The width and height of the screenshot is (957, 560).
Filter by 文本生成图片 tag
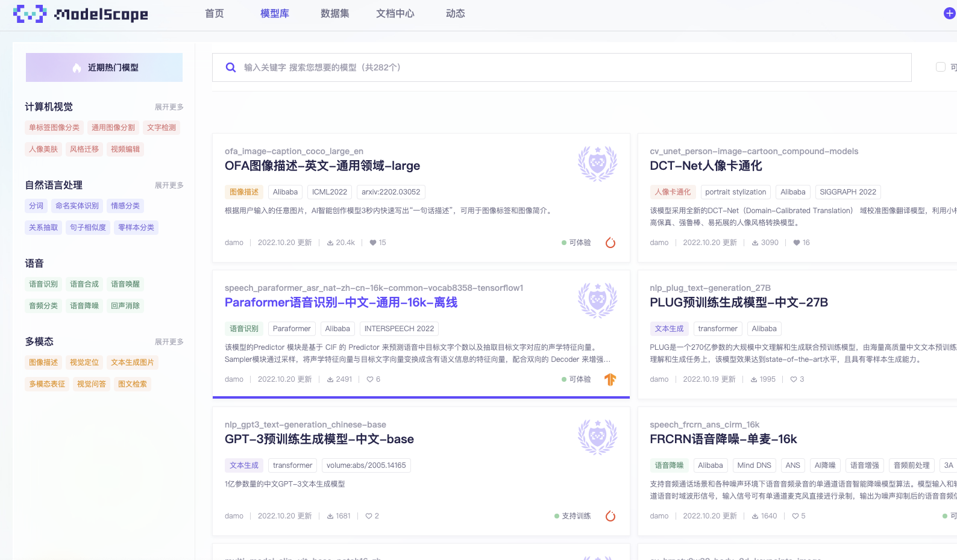point(133,362)
